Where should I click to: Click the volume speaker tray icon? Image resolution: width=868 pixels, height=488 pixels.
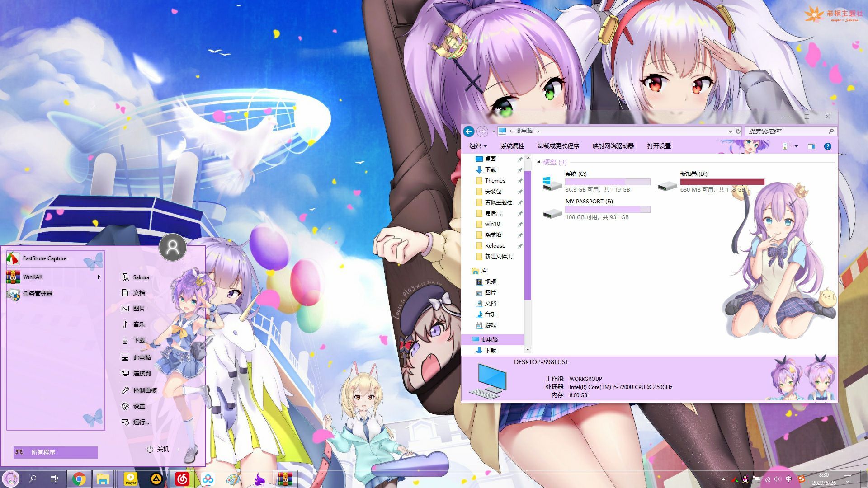coord(778,479)
